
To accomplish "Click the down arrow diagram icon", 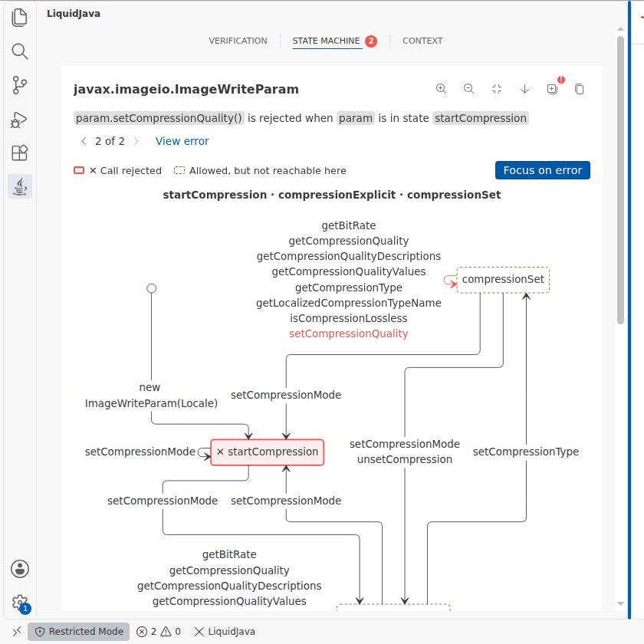I will (524, 89).
